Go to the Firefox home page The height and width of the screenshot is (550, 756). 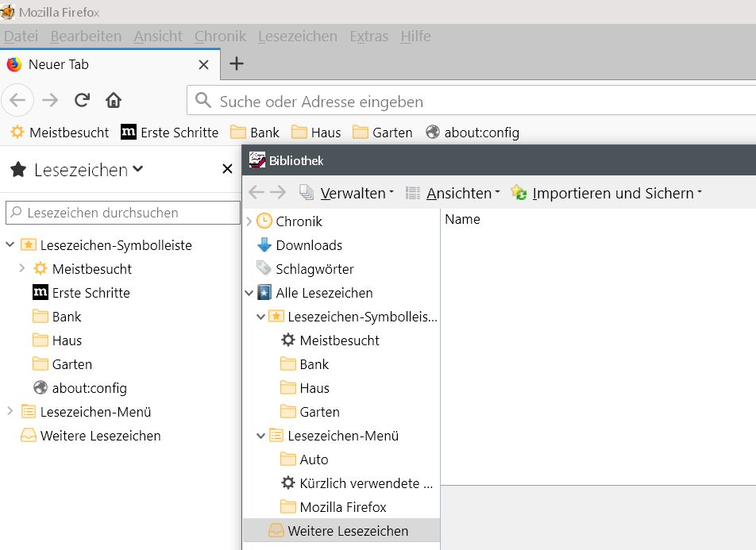tap(114, 100)
